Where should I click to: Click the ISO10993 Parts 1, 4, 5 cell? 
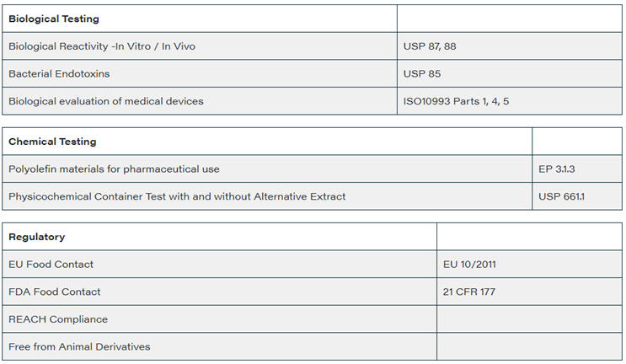(456, 101)
